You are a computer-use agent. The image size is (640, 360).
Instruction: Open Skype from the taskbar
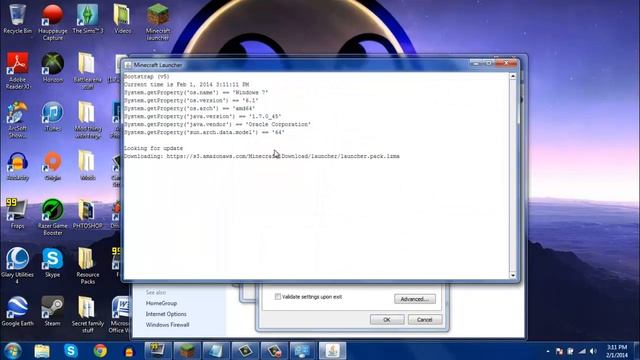(71, 351)
